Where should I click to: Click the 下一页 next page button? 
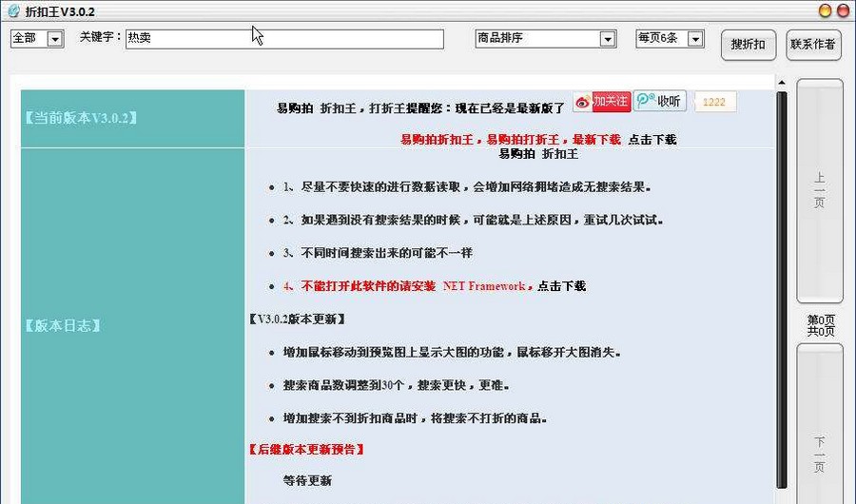click(x=820, y=424)
